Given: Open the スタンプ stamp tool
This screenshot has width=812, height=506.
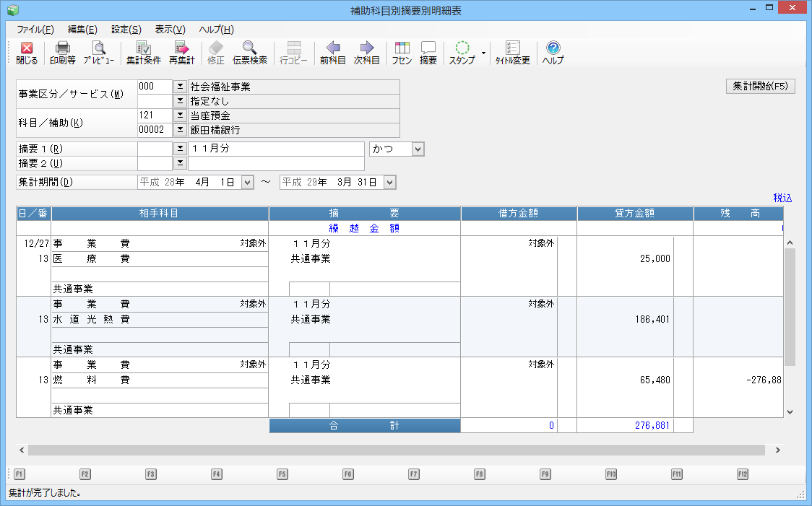Looking at the screenshot, I should point(462,53).
